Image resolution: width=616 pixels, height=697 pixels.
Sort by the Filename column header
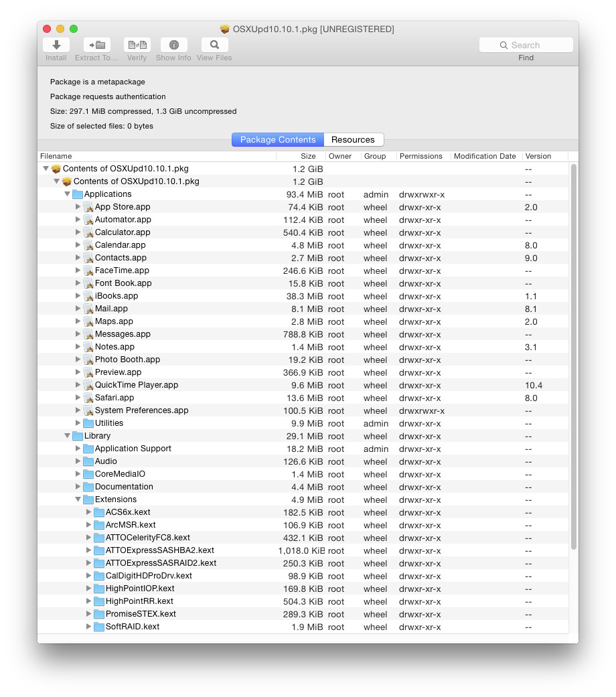(x=157, y=157)
